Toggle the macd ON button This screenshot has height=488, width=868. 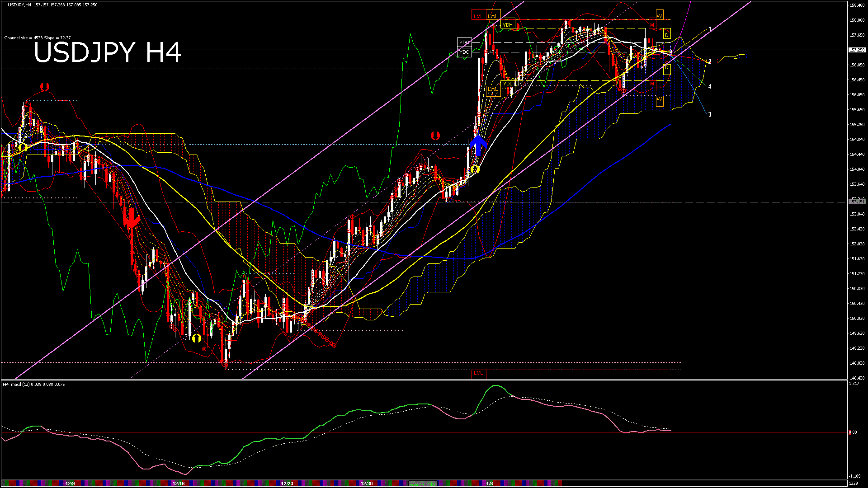[x=423, y=484]
